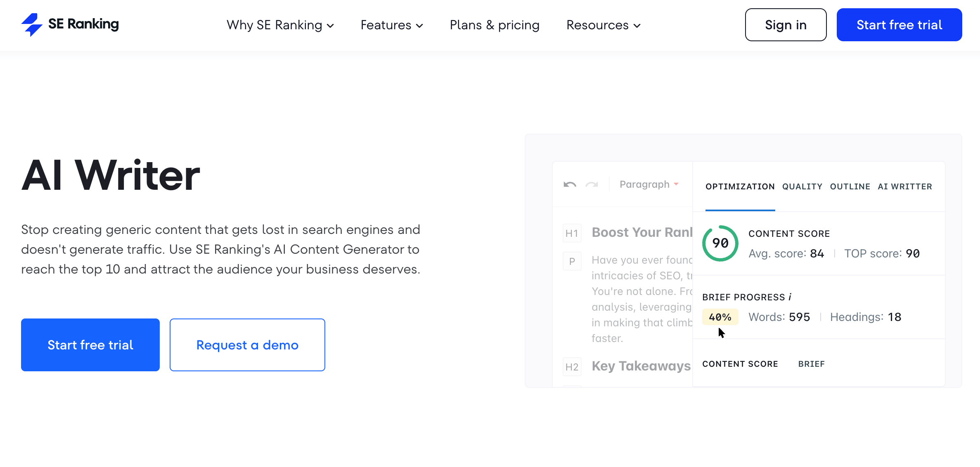Screen dimensions: 980x467
Task: Click the Sign in button
Action: 786,25
